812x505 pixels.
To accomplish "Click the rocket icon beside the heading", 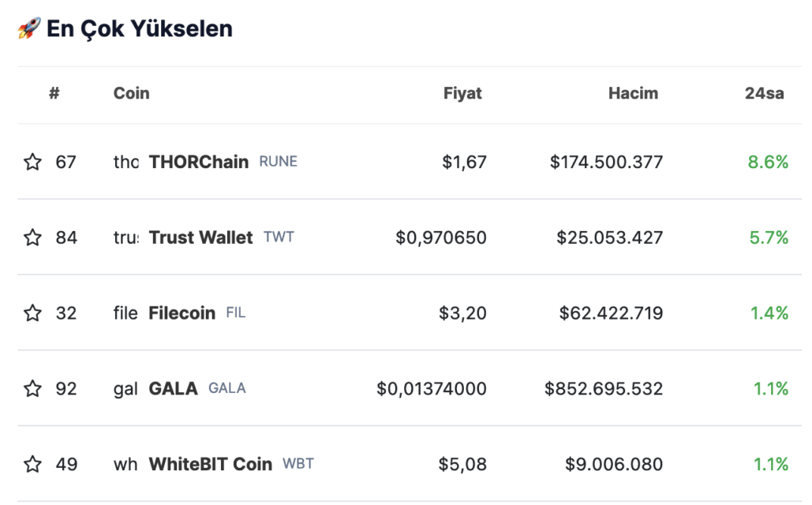I will (29, 28).
